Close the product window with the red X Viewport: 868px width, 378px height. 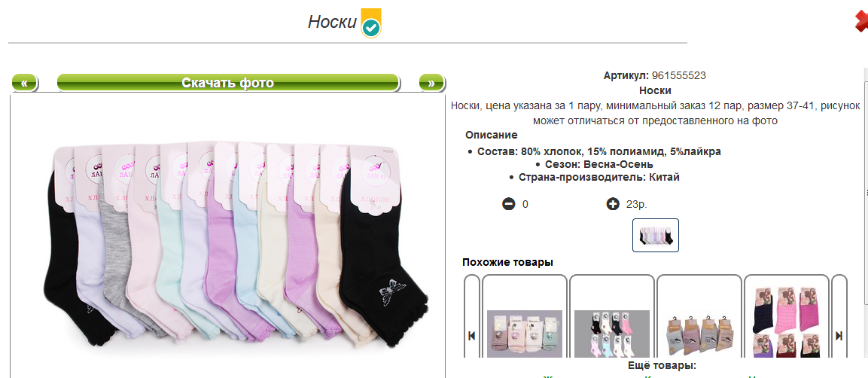pos(860,22)
